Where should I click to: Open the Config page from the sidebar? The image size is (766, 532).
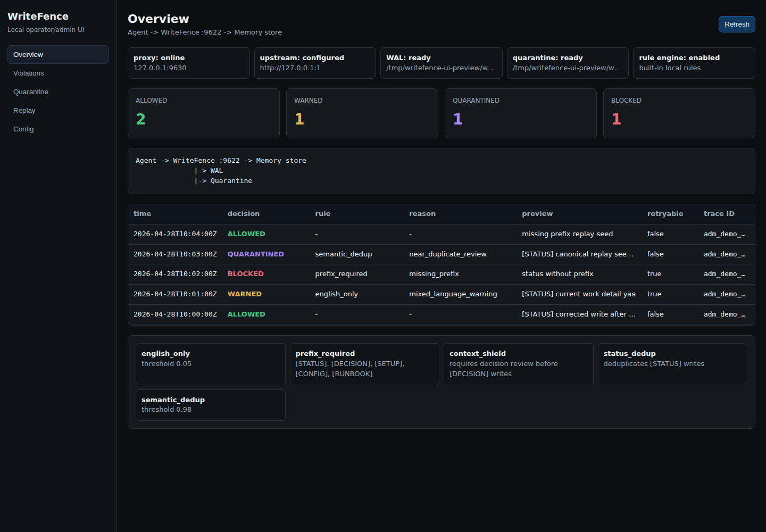23,129
